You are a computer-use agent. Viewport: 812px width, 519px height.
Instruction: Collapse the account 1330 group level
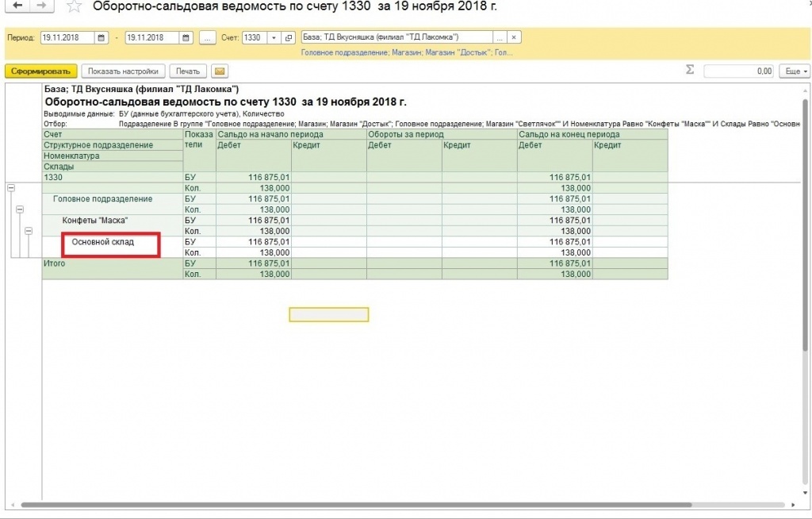[x=11, y=188]
